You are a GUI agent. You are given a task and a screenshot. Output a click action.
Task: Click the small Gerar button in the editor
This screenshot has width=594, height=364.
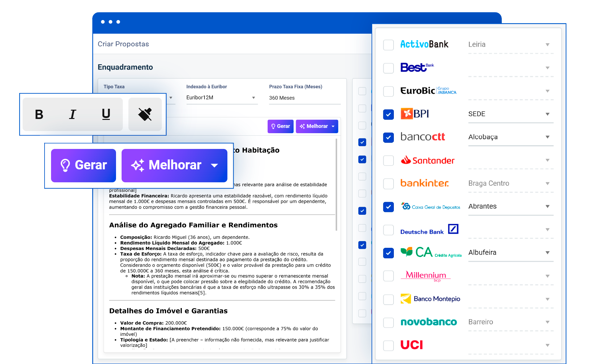pyautogui.click(x=280, y=126)
